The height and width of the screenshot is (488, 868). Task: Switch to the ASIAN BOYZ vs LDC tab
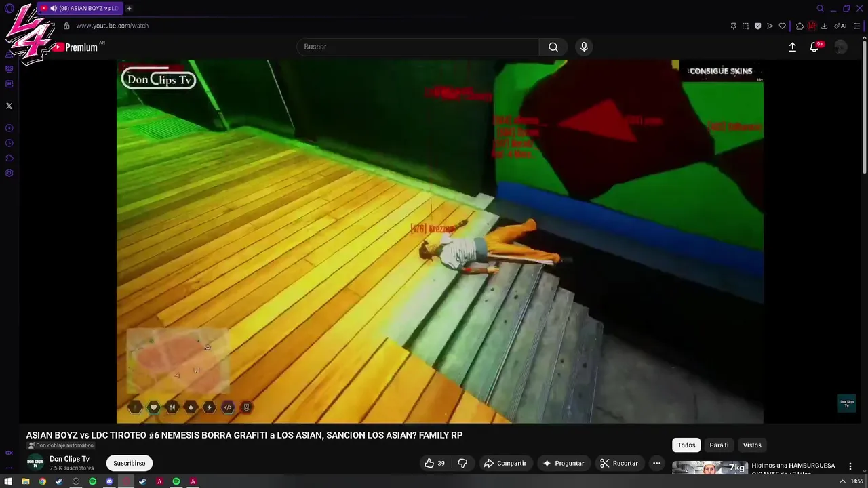[79, 8]
